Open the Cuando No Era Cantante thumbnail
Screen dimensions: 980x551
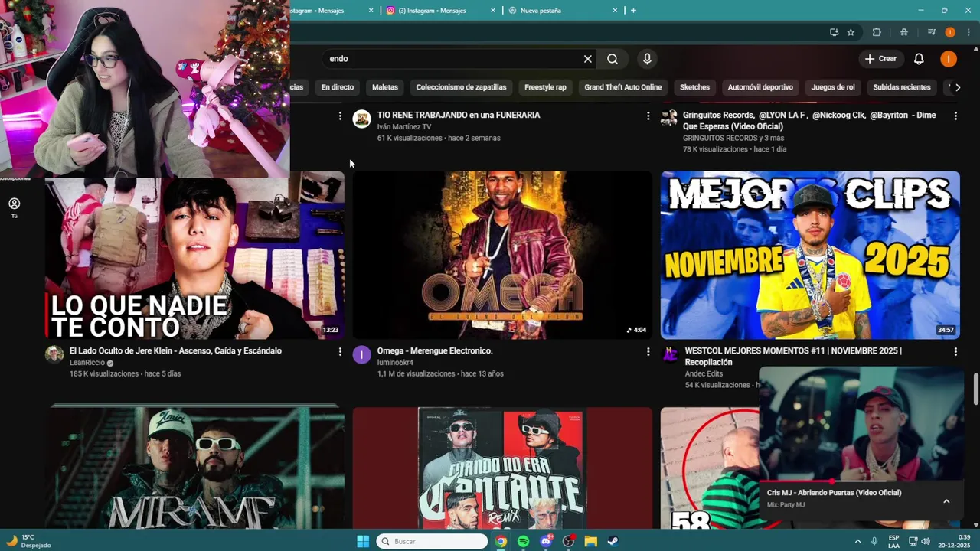pyautogui.click(x=502, y=468)
